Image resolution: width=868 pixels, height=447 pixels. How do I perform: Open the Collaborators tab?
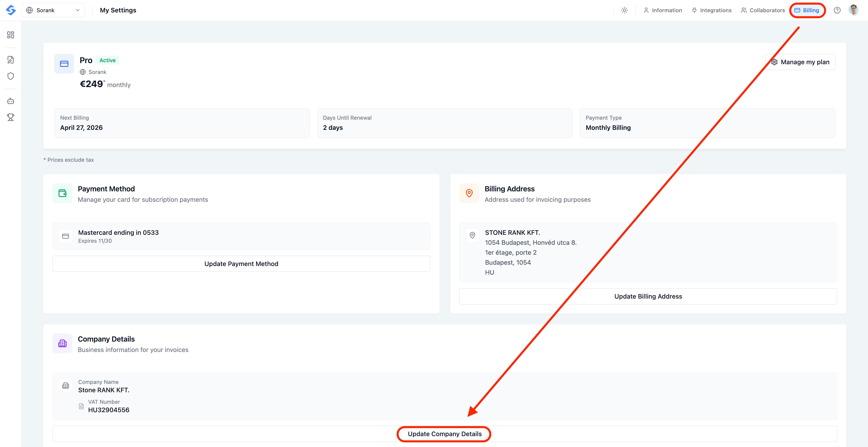763,10
